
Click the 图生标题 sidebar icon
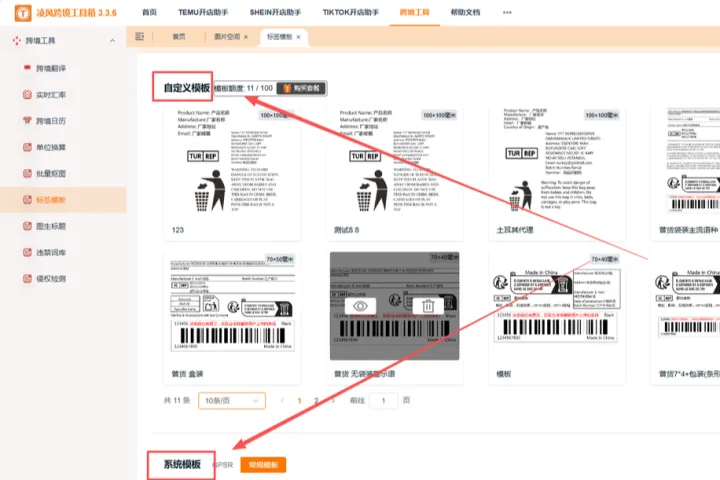point(27,226)
